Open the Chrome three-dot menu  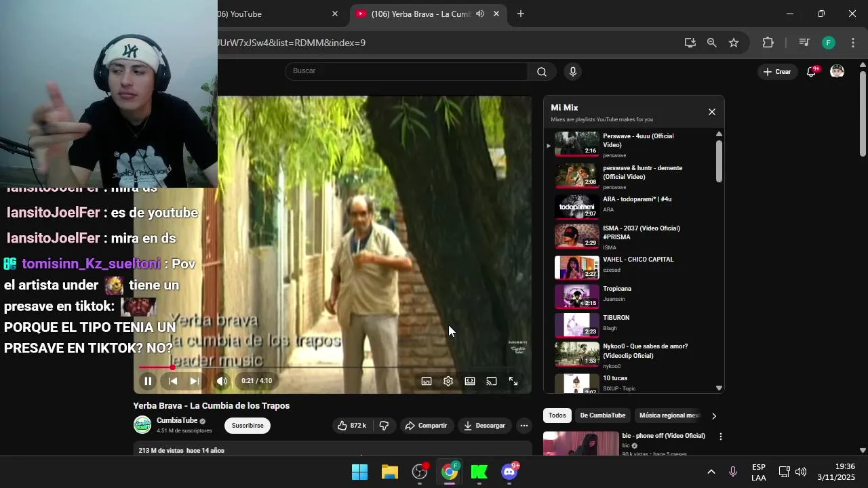tap(853, 43)
